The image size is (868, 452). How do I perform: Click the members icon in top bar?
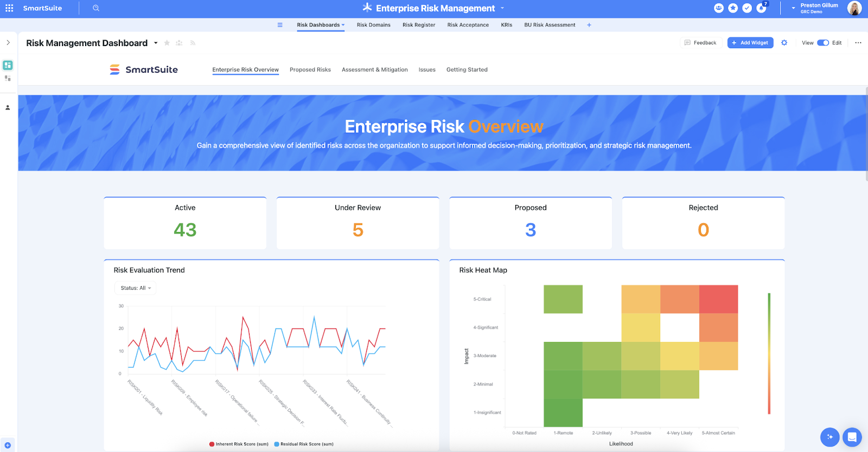(719, 8)
